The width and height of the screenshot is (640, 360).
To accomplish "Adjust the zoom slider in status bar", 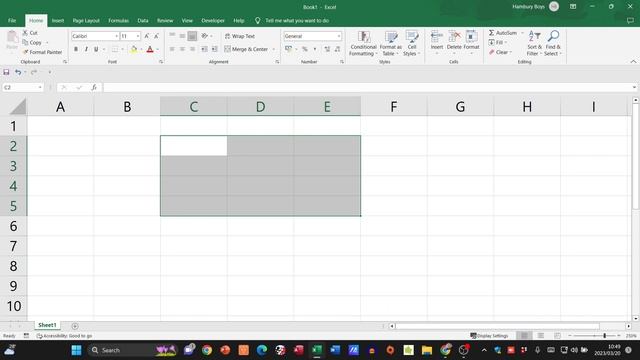I will (604, 336).
